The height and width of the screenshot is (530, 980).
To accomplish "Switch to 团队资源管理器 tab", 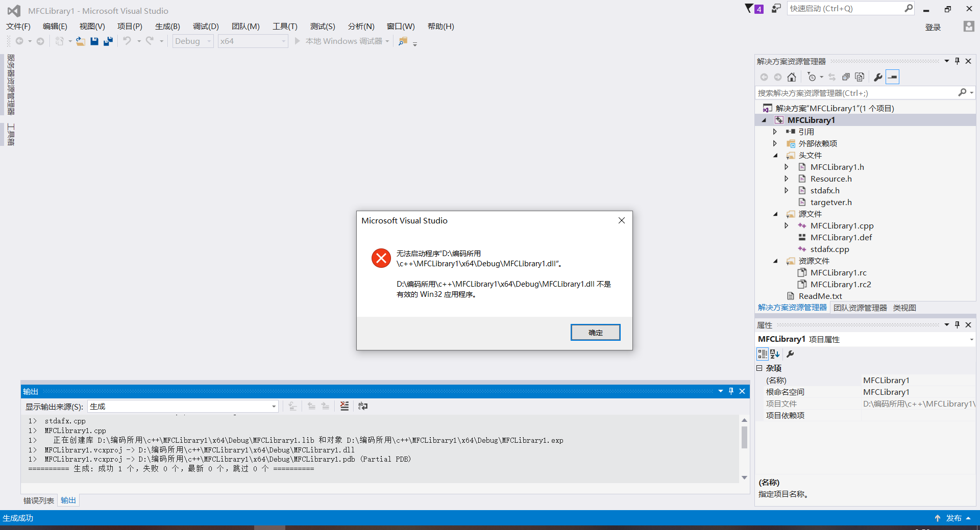I will point(860,308).
